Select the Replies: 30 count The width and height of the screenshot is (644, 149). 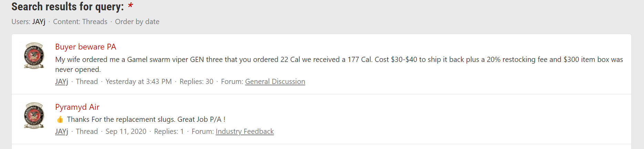point(196,82)
